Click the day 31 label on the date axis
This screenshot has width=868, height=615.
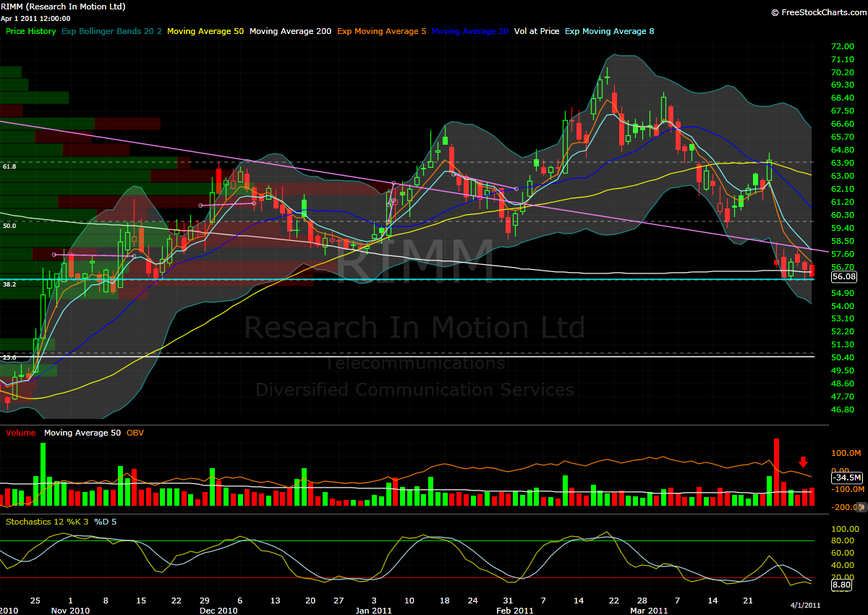click(x=509, y=601)
